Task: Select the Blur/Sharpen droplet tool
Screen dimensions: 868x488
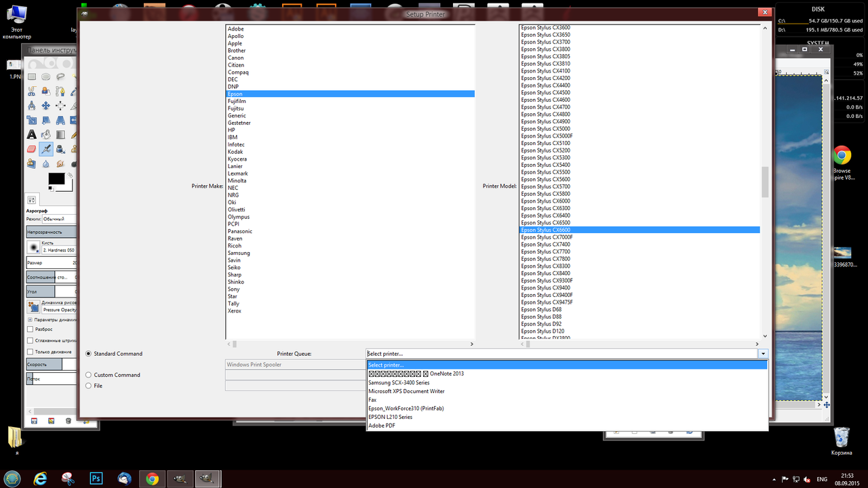Action: (x=45, y=163)
